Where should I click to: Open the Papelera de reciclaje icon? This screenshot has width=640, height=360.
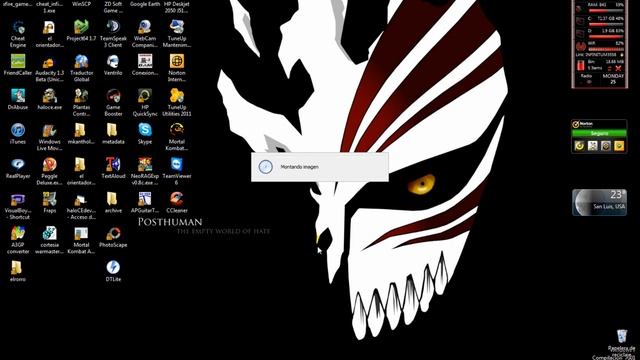[622, 342]
